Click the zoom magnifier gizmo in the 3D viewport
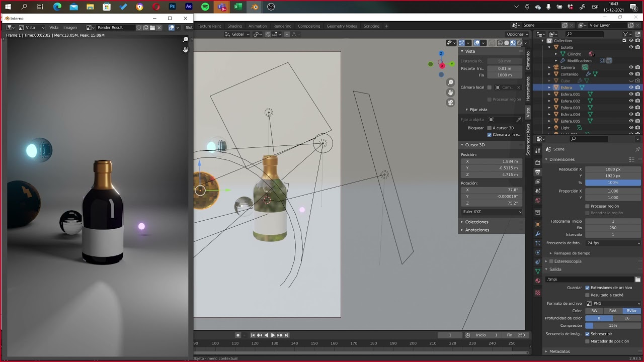This screenshot has width=644, height=362. click(450, 82)
